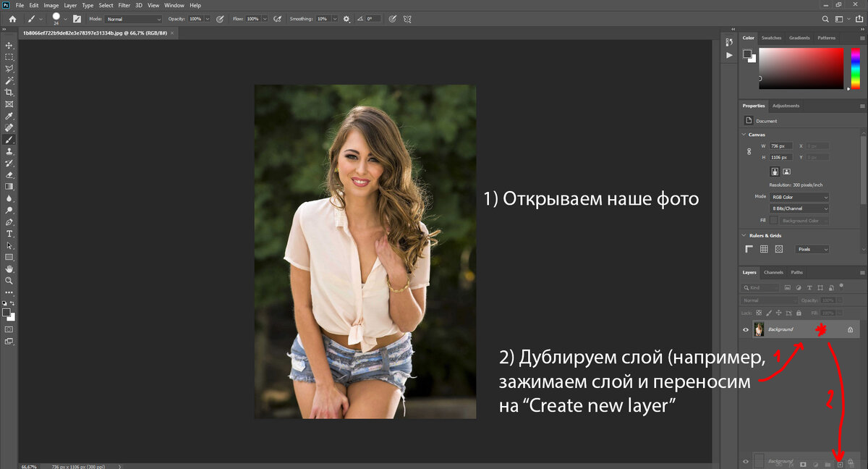Image resolution: width=868 pixels, height=469 pixels.
Task: Select the Move tool
Action: 9,45
